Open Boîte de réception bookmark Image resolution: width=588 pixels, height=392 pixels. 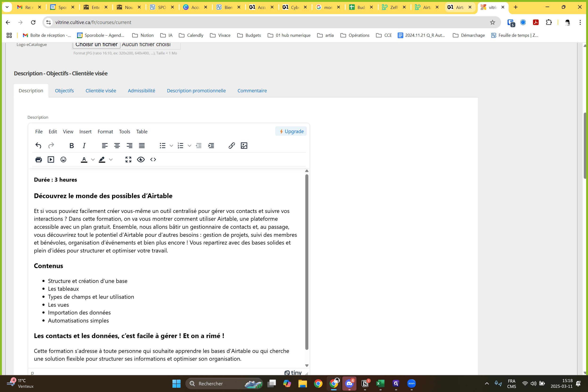(x=47, y=35)
